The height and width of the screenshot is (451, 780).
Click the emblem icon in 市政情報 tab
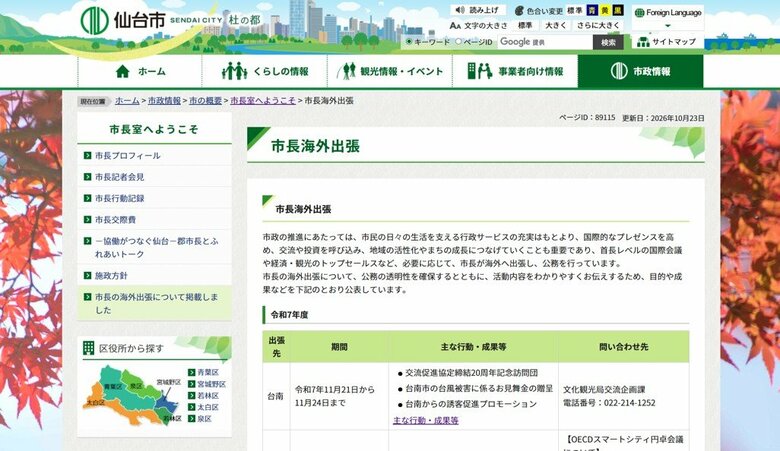point(619,71)
